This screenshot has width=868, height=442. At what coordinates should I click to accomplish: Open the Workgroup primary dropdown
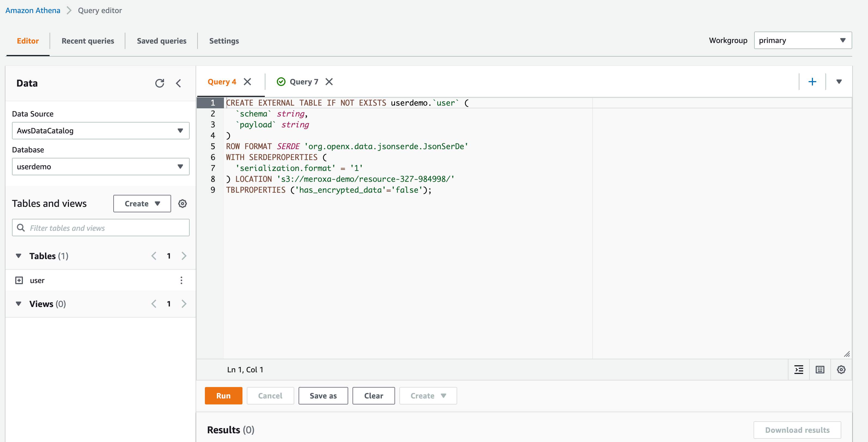tap(802, 40)
